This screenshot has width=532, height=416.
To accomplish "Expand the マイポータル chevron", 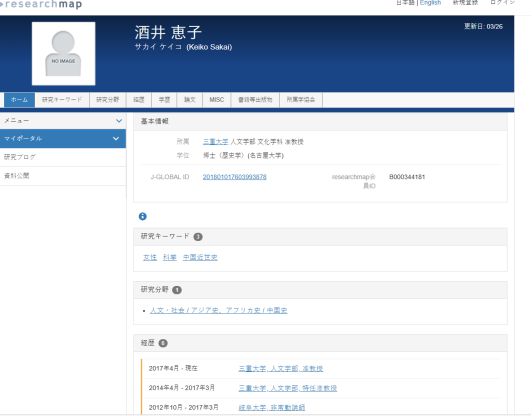I will pos(116,138).
